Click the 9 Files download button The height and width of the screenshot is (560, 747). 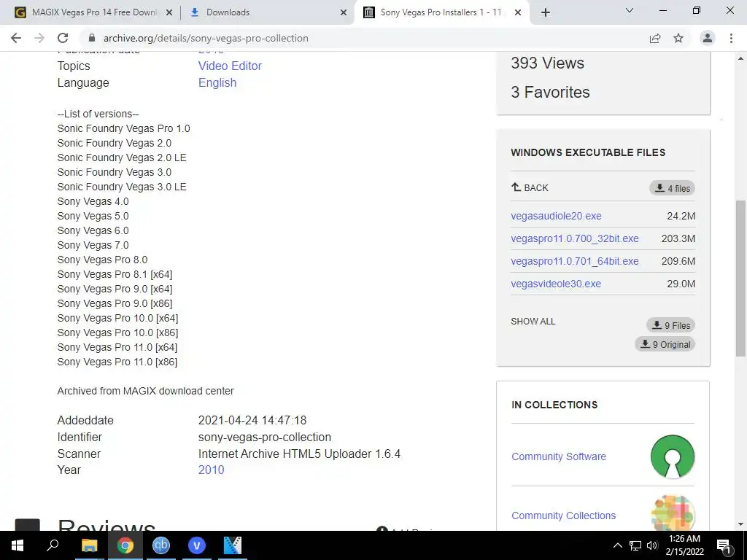[x=671, y=325]
